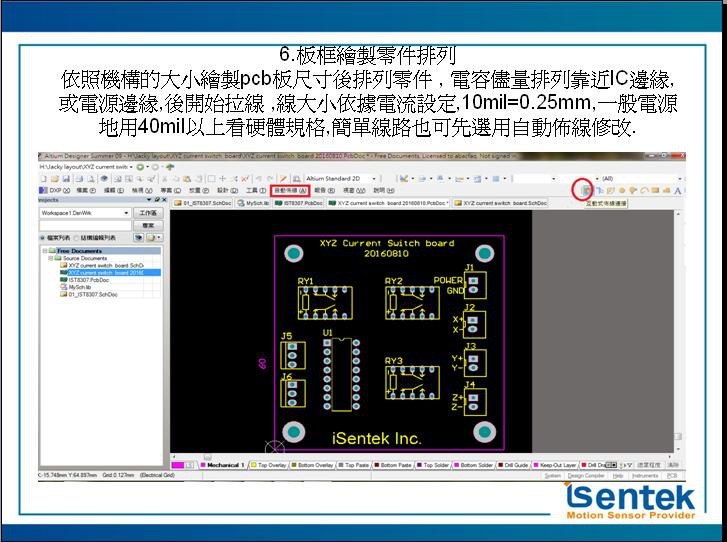Screen dimensions: 727x542
Task: Select the Drill Guide layer tab
Action: coord(513,465)
